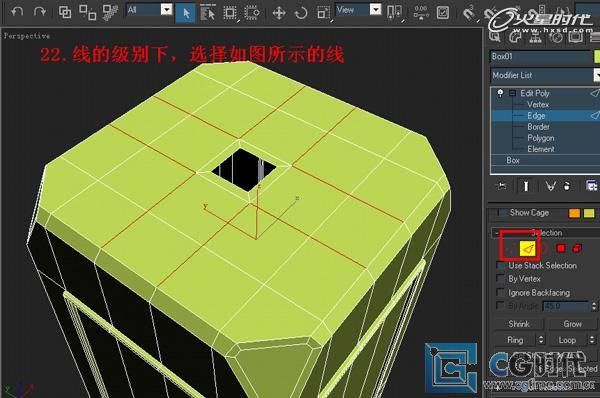The image size is (600, 398).
Task: Open the Select by Name tool
Action: [208, 13]
